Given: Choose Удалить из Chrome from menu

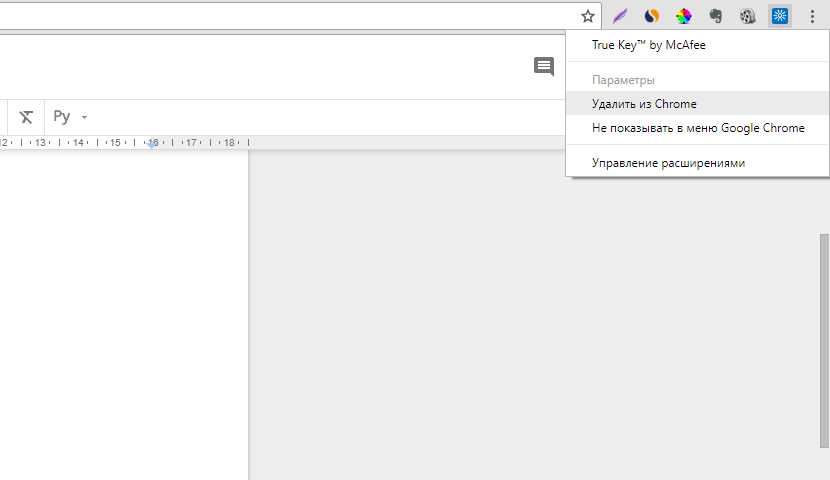Looking at the screenshot, I should coord(644,104).
